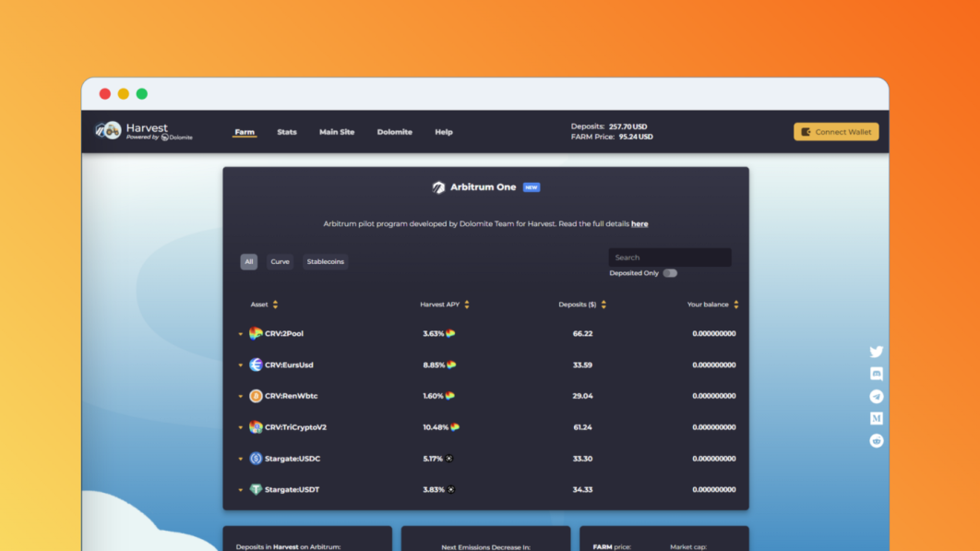This screenshot has width=980, height=551.
Task: Click the CRV:2Pool asset name
Action: point(283,333)
